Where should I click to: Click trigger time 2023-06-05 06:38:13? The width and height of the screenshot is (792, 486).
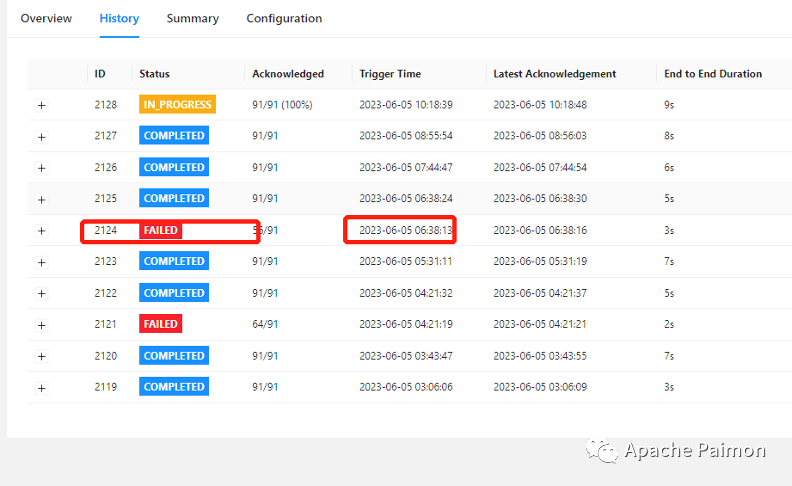406,230
